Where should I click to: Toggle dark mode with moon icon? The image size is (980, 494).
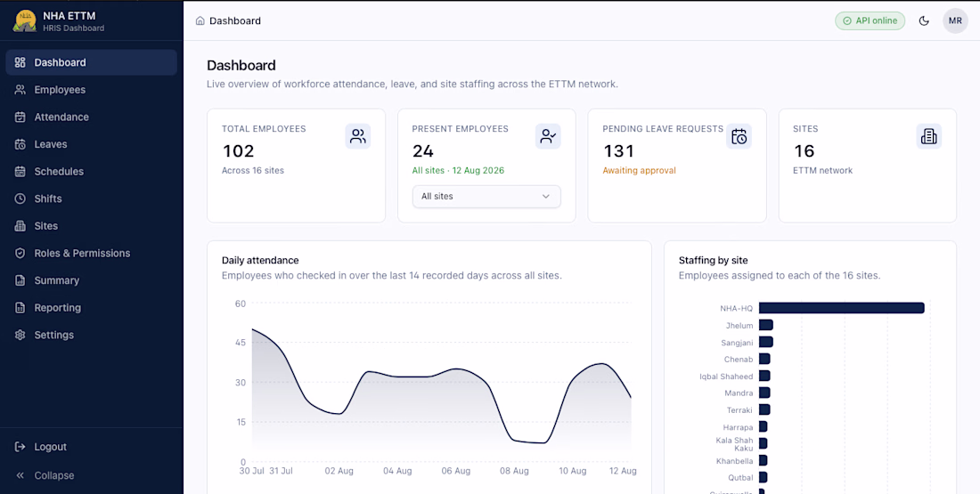[x=924, y=20]
